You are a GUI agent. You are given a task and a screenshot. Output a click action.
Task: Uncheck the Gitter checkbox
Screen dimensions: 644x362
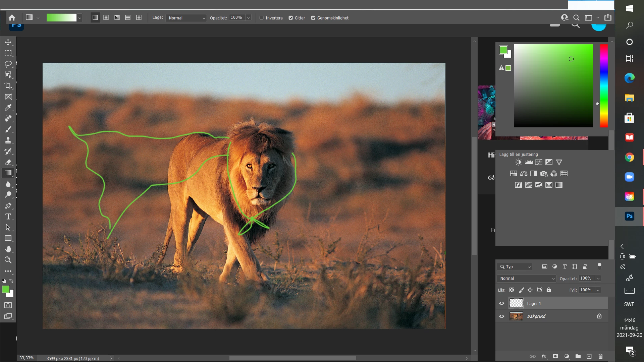tap(291, 18)
